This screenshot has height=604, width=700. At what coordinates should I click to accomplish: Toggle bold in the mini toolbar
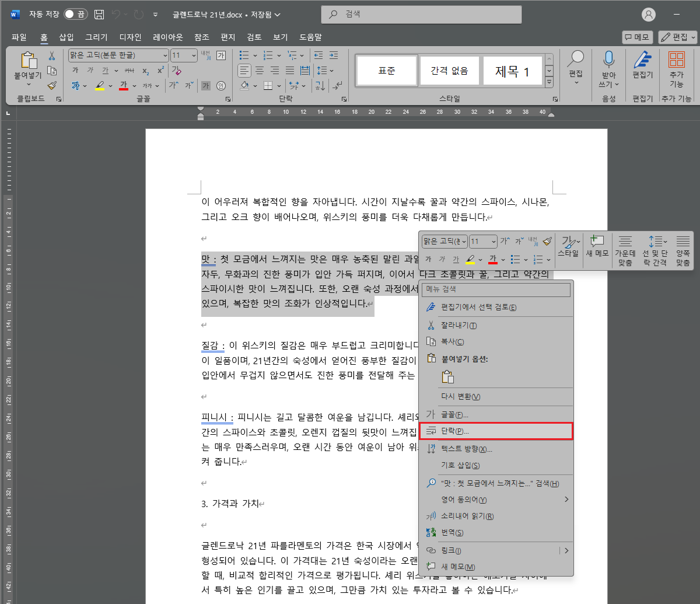coord(428,259)
